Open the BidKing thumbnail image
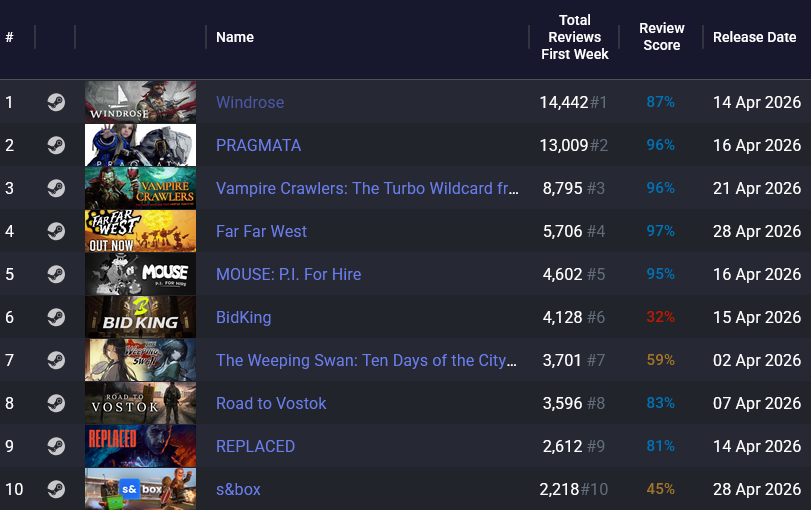This screenshot has width=811, height=510. (140, 317)
